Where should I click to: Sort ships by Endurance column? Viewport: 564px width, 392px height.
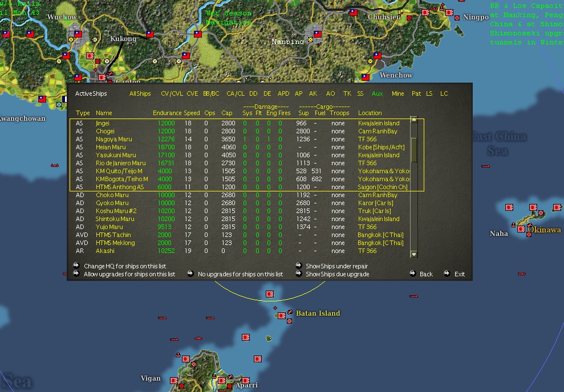tap(167, 113)
